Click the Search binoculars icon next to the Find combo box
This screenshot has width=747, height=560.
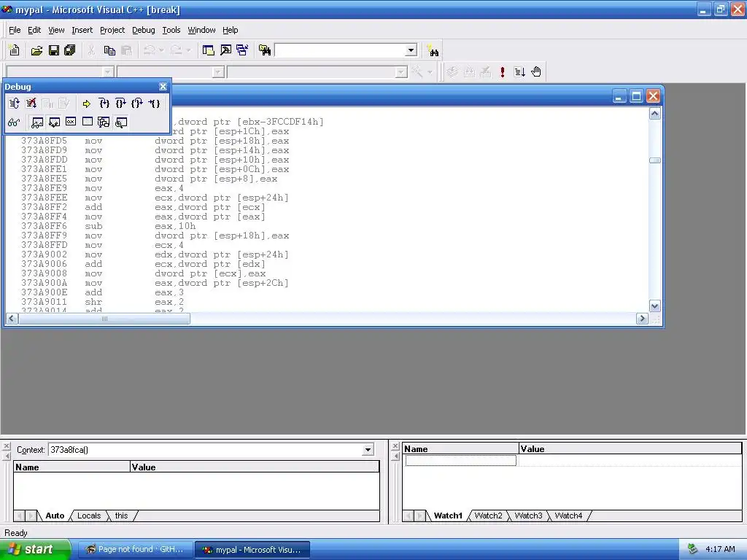433,50
